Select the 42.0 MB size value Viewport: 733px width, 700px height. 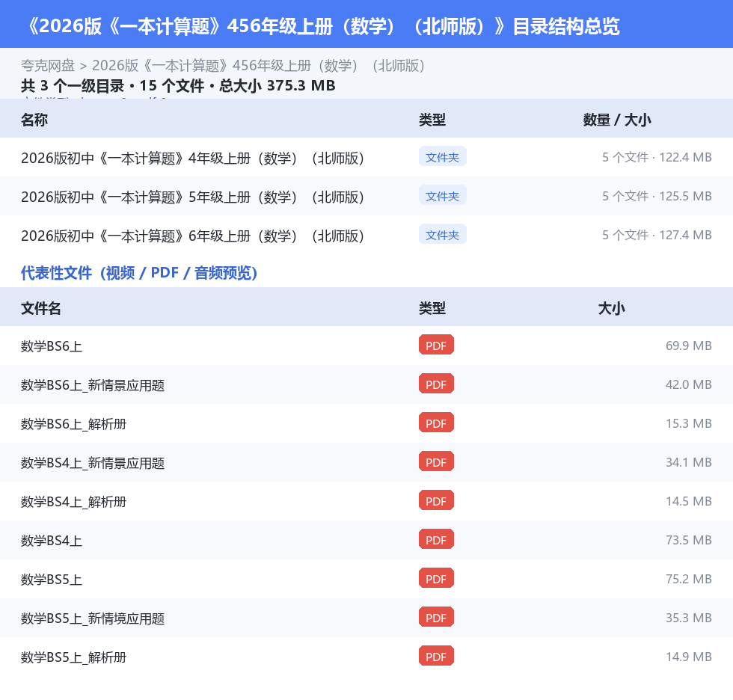[x=689, y=384]
